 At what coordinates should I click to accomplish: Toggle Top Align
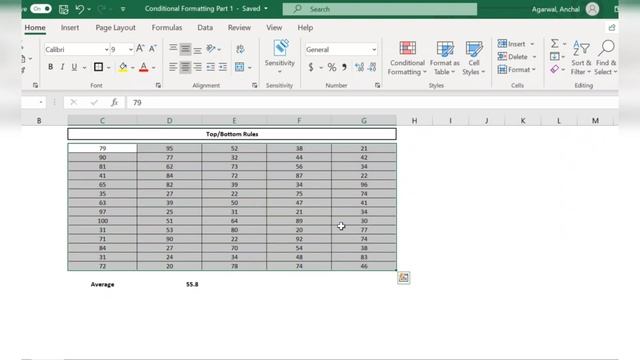click(173, 49)
